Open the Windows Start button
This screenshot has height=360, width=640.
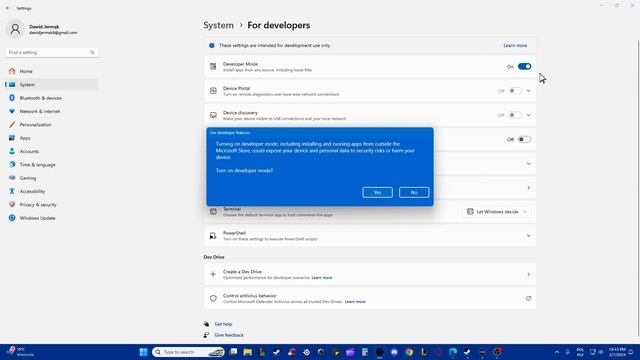(x=143, y=352)
